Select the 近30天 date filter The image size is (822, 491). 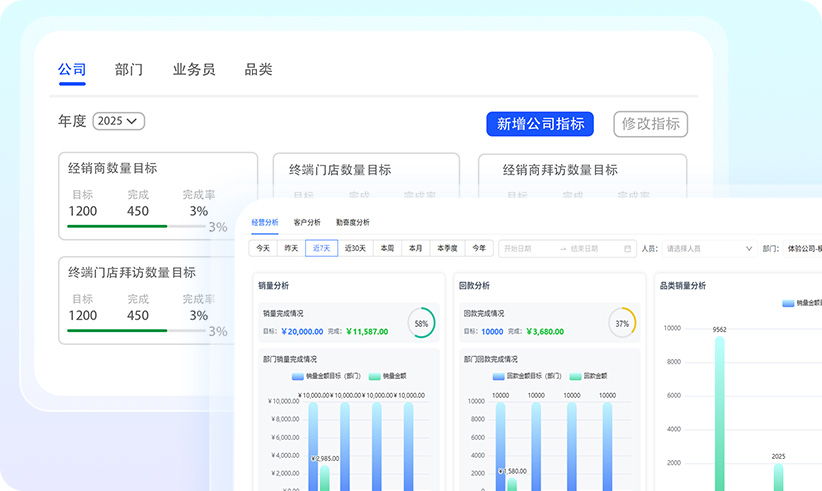point(355,248)
